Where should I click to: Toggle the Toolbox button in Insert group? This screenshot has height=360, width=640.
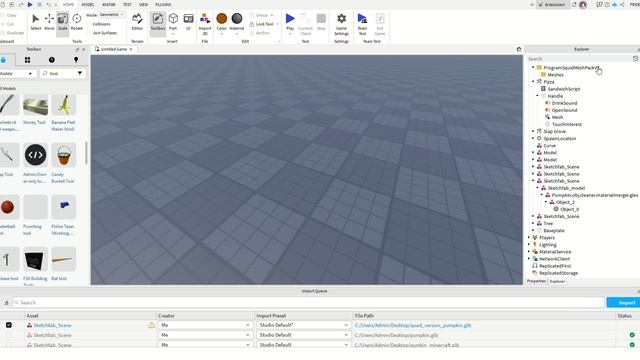pos(158,22)
